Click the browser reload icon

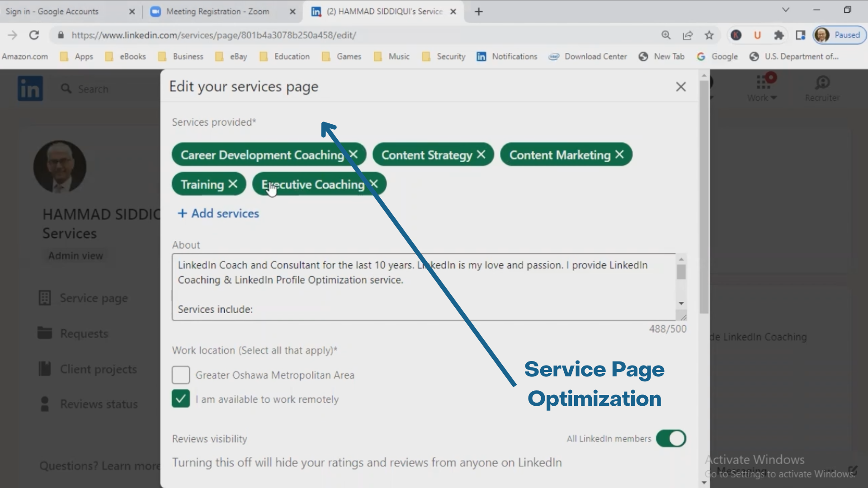34,35
